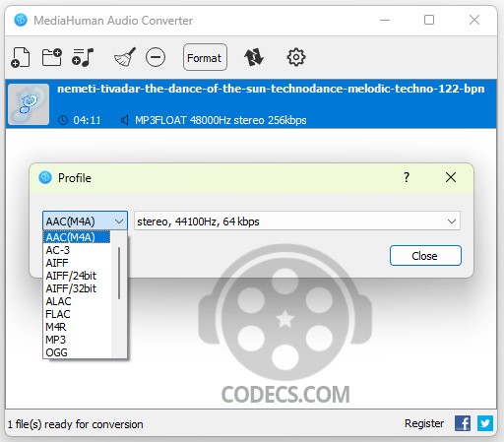The image size is (504, 442).
Task: Click the Add folder icon
Action: [x=52, y=57]
